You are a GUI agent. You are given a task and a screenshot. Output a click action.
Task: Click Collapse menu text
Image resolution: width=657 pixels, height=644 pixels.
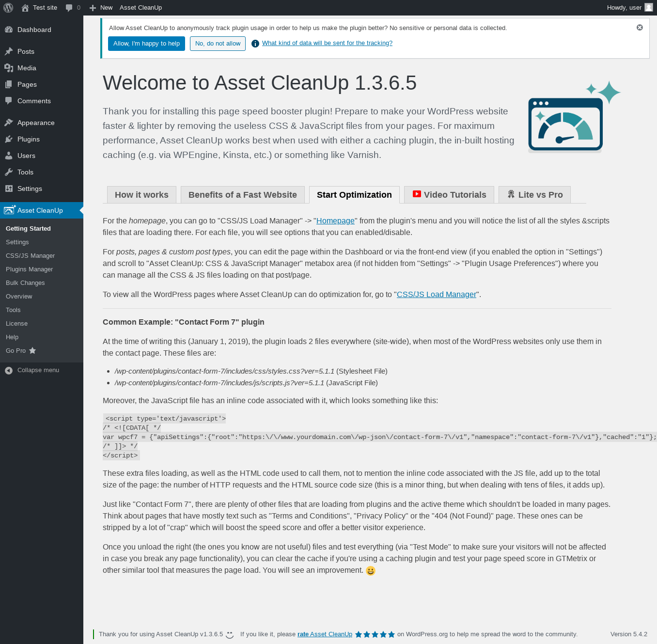click(x=38, y=370)
